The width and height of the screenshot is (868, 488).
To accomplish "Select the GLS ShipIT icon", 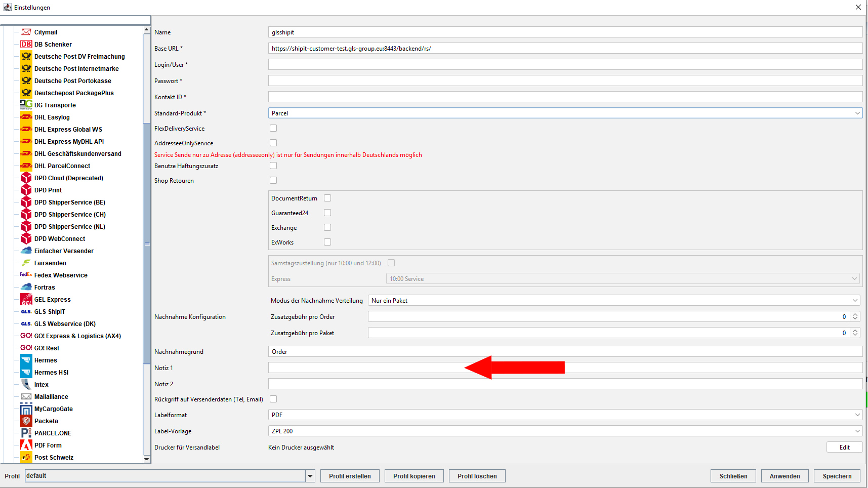I will coord(26,311).
